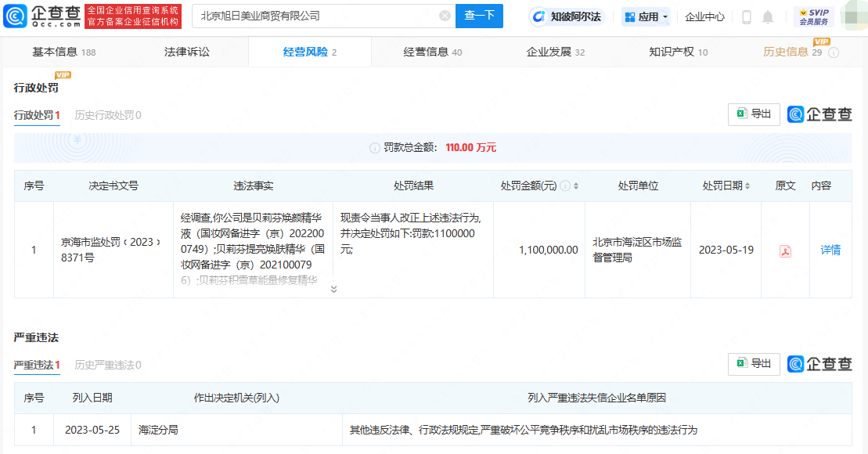Click the 查一下 search button
Viewport: 868px width, 454px height.
pos(479,16)
